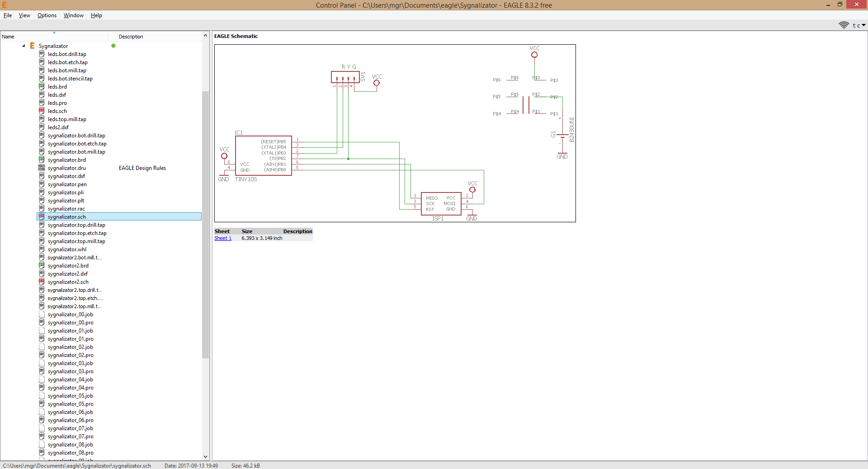Click the Sygnalizator project folder icon
This screenshot has width=868, height=469.
[x=33, y=46]
